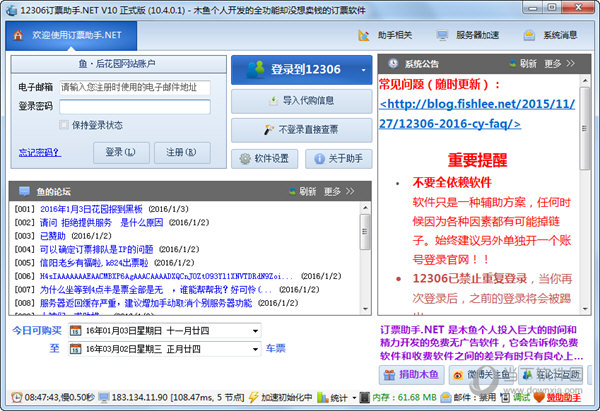
Task: Open 服务器加速 monitor icon
Action: tap(442, 36)
